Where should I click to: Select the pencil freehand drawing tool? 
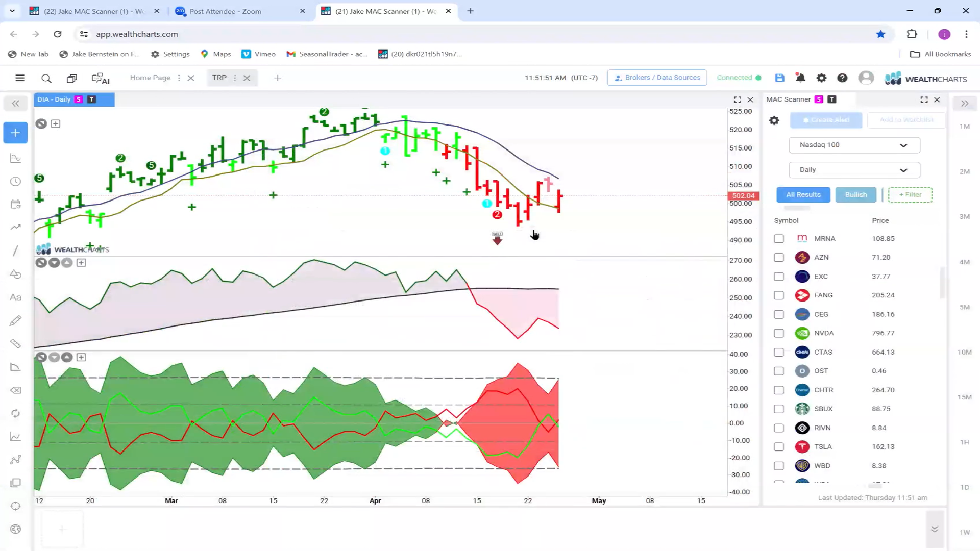[15, 320]
